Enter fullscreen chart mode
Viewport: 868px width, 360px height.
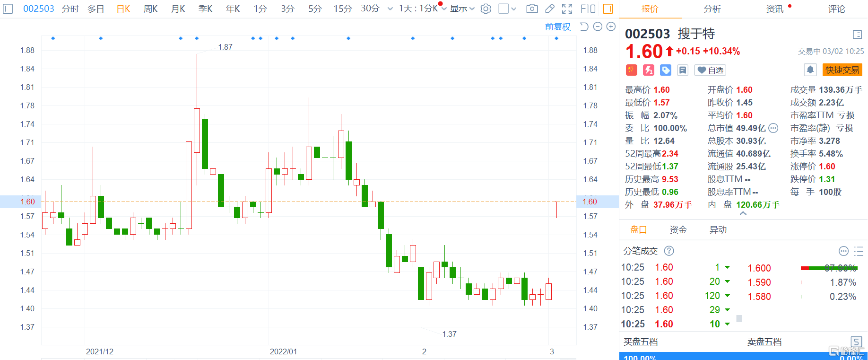click(567, 9)
